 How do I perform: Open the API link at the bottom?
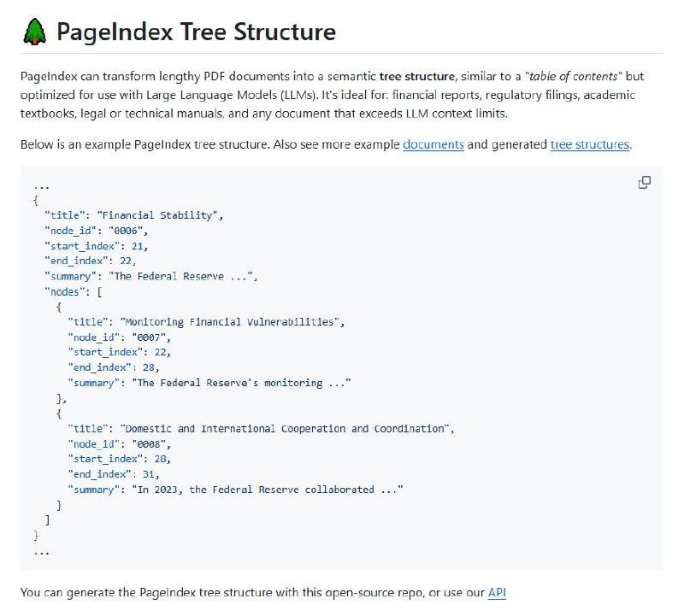(x=497, y=591)
